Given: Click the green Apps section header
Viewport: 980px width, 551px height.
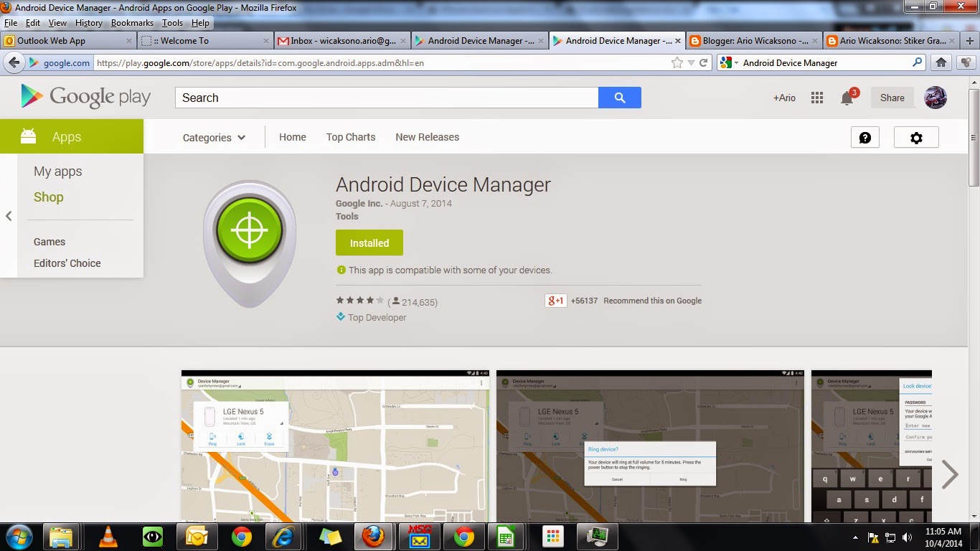Looking at the screenshot, I should pyautogui.click(x=72, y=136).
